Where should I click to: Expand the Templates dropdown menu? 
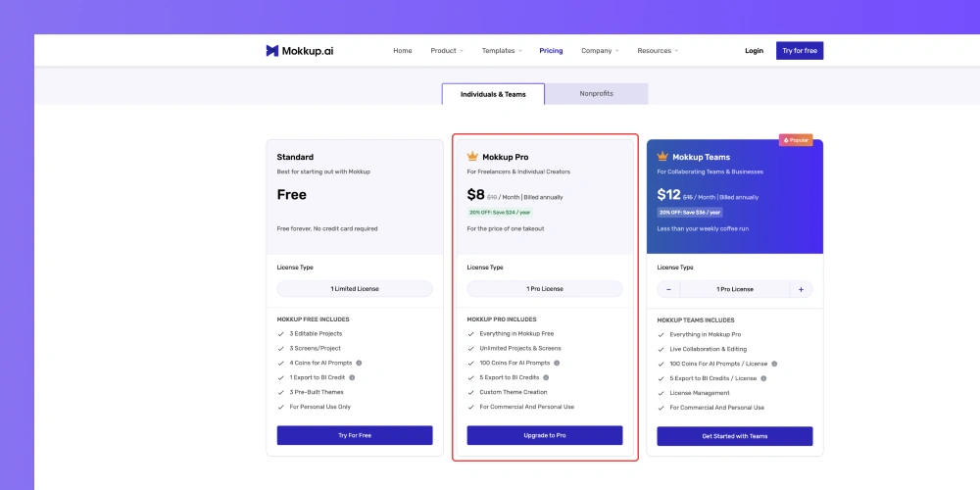coord(502,51)
